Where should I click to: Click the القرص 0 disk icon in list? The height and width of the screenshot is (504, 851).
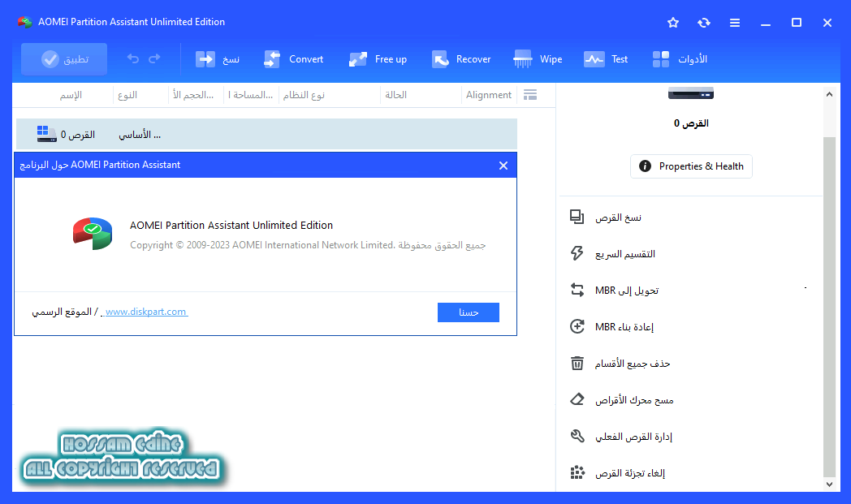pyautogui.click(x=46, y=133)
